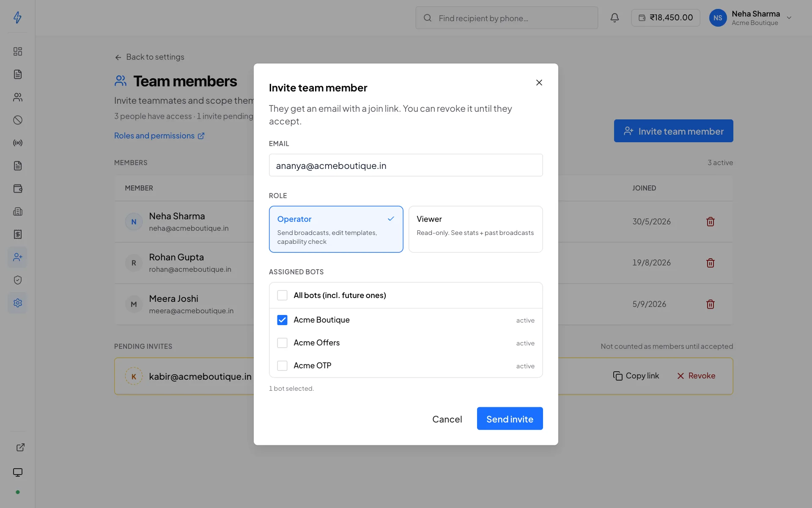Viewport: 812px width, 508px height.
Task: Click the monitor icon at sidebar bottom
Action: click(17, 472)
